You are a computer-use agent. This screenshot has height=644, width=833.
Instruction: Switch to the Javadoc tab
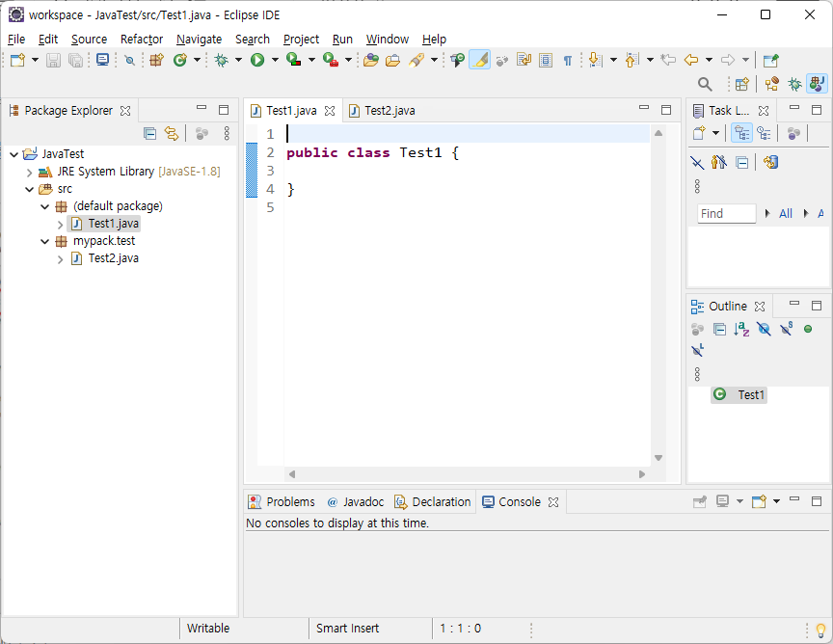pos(356,501)
